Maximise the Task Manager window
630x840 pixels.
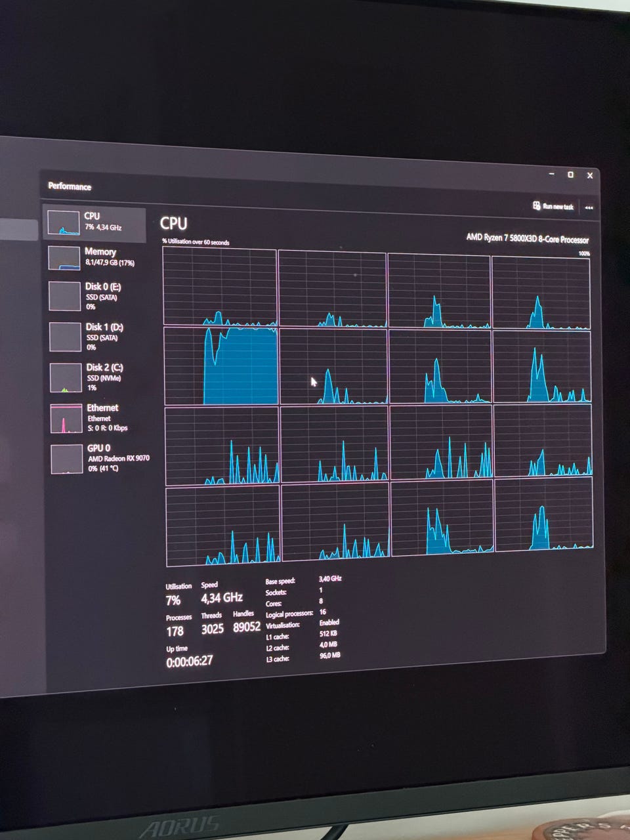pos(570,175)
